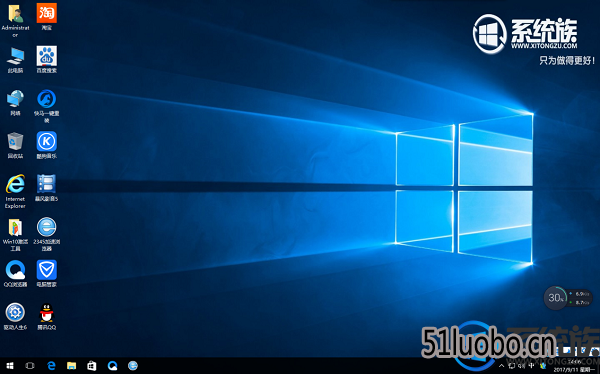This screenshot has height=374, width=600.
Task: Open the colorful security tray icon
Action: 542,366
